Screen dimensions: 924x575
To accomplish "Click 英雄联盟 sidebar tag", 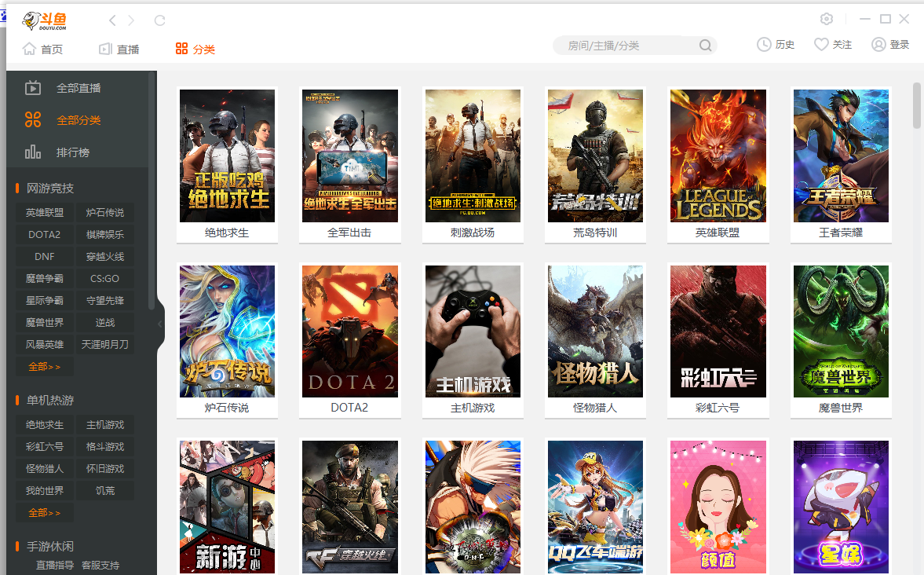I will tap(45, 212).
